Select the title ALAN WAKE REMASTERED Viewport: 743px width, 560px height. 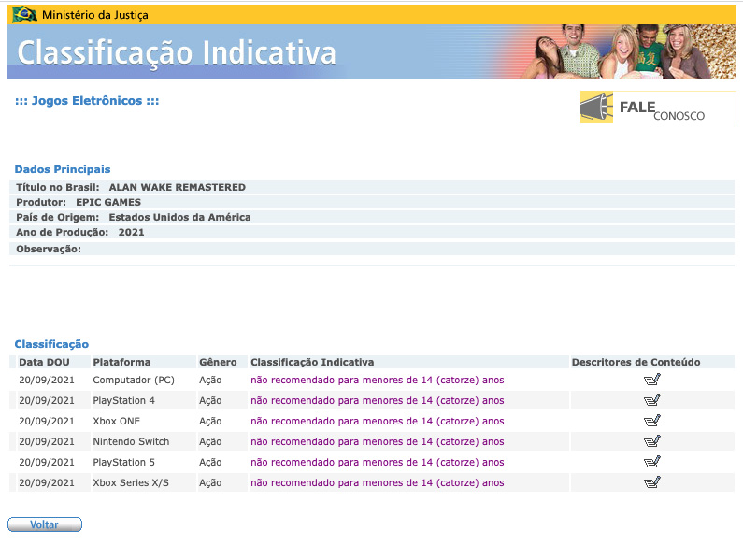178,187
